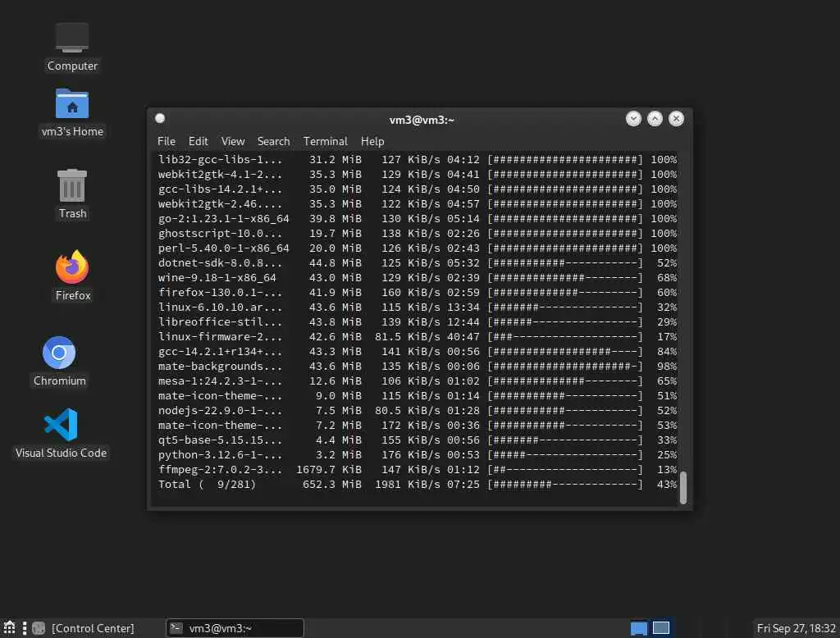Click the go-2:1.23.1-1-x86_64 package name

tap(223, 219)
